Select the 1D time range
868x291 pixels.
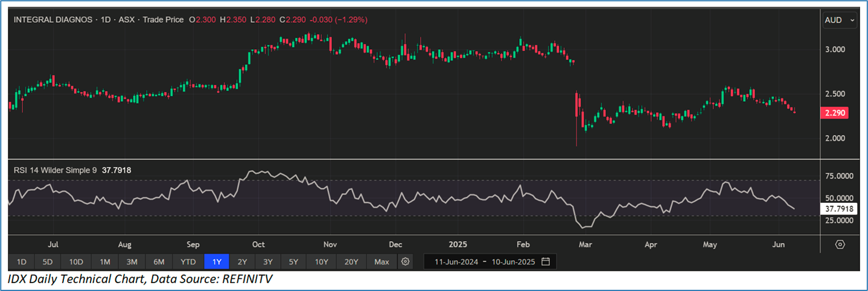pyautogui.click(x=21, y=262)
